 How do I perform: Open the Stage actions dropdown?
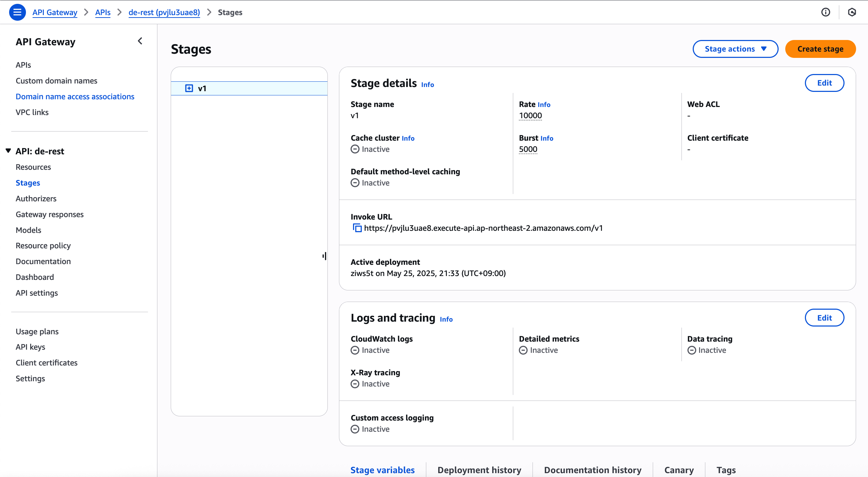pos(735,49)
